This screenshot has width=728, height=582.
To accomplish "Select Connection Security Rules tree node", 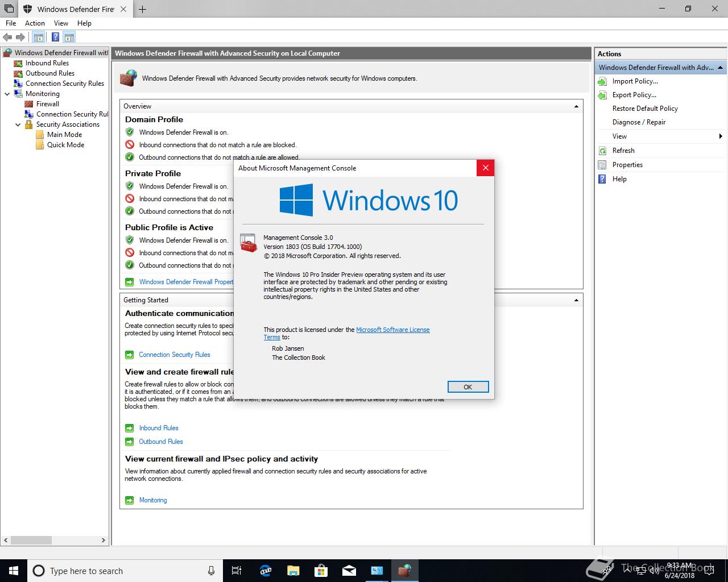I will pos(65,84).
